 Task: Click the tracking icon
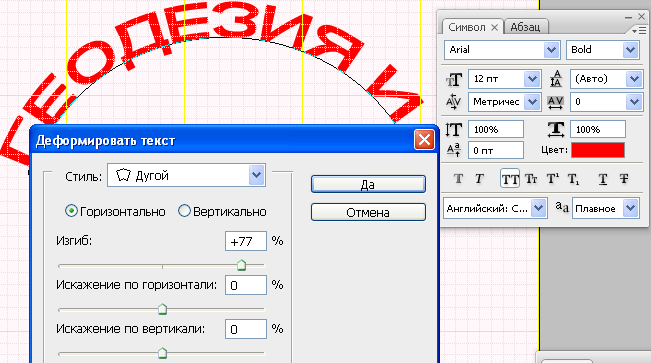[x=556, y=102]
